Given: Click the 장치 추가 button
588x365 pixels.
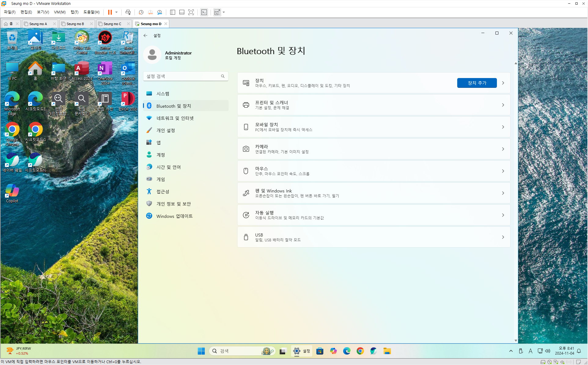Looking at the screenshot, I should (476, 83).
